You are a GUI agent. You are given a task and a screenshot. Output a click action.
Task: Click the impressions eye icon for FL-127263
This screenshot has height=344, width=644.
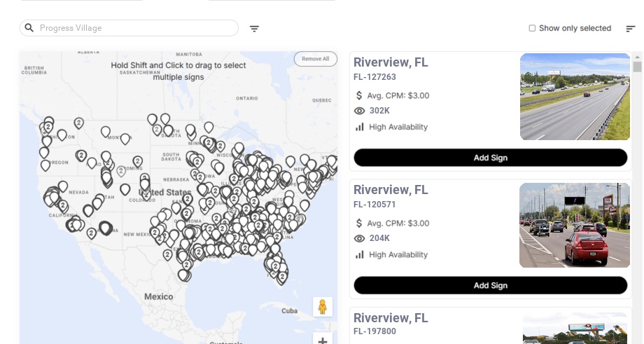coord(360,111)
